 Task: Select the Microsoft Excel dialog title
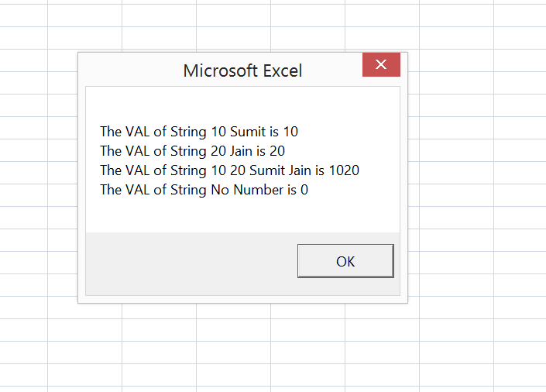click(x=242, y=70)
